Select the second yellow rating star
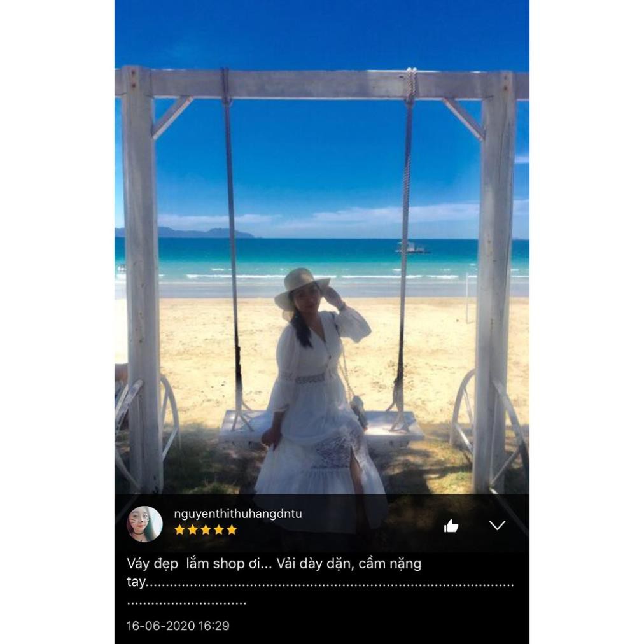The height and width of the screenshot is (644, 644). (193, 529)
